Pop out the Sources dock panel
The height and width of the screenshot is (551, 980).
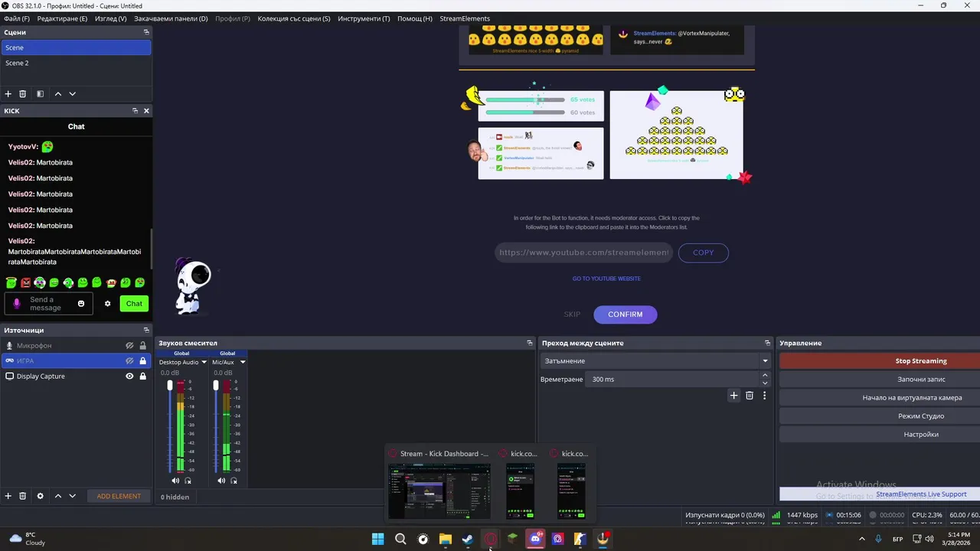pyautogui.click(x=146, y=331)
